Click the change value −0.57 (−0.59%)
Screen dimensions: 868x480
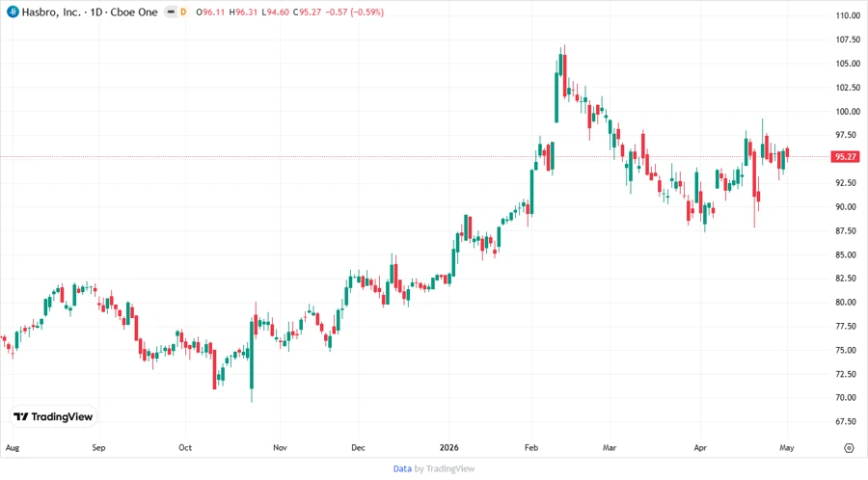tap(354, 12)
